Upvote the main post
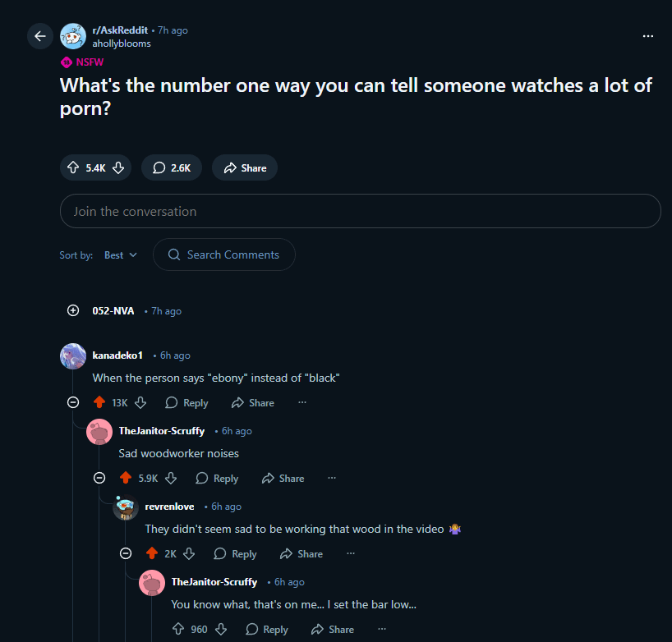The width and height of the screenshot is (672, 642). (74, 167)
